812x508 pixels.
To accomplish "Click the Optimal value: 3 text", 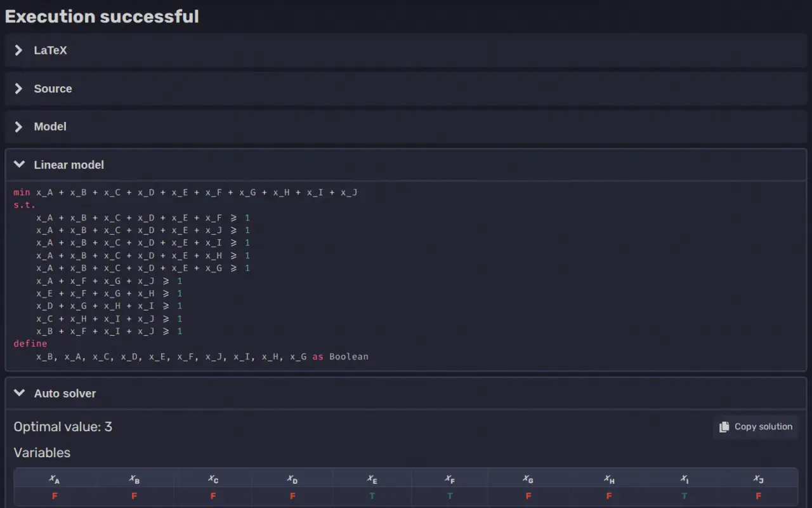I will click(63, 427).
